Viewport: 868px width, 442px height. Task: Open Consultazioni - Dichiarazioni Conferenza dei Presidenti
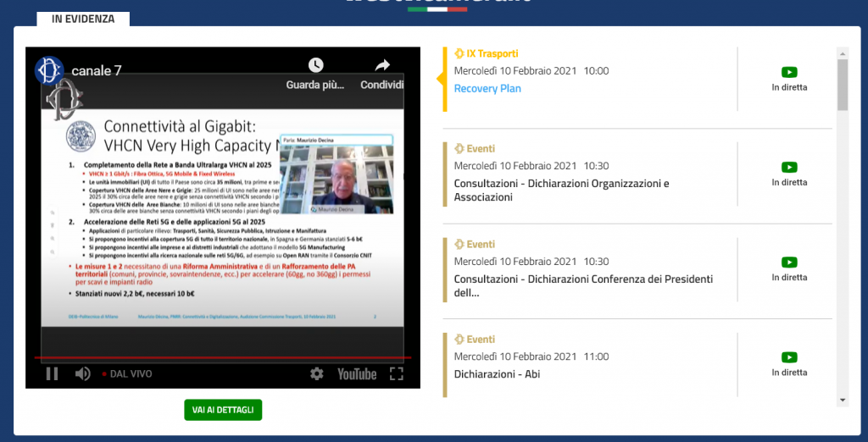[583, 286]
